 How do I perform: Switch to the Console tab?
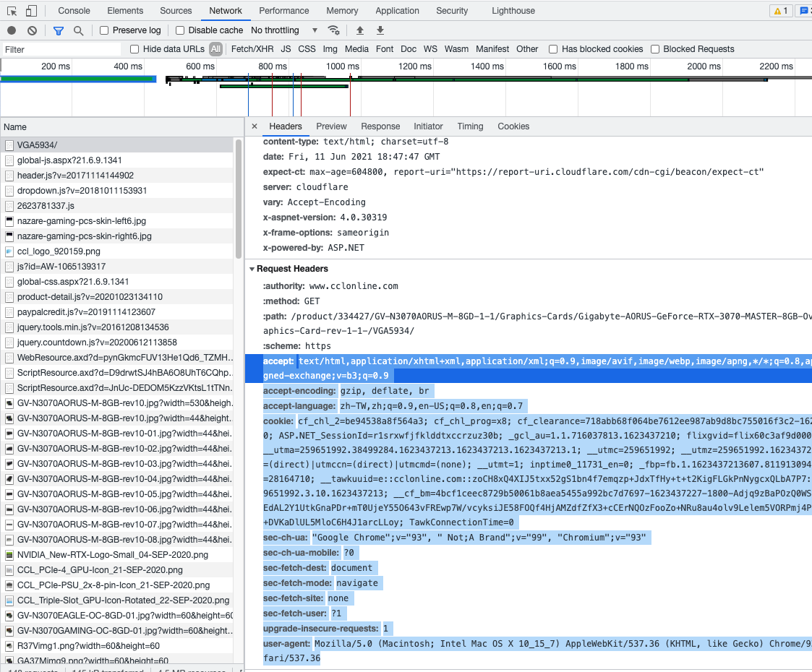click(x=74, y=11)
